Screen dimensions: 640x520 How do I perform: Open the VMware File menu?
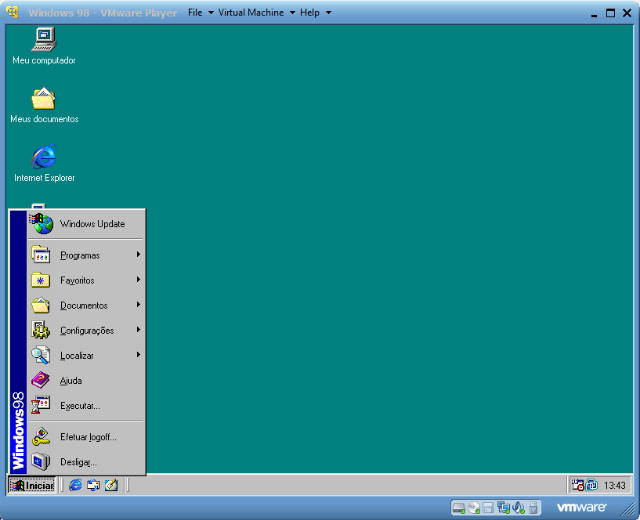coord(200,13)
